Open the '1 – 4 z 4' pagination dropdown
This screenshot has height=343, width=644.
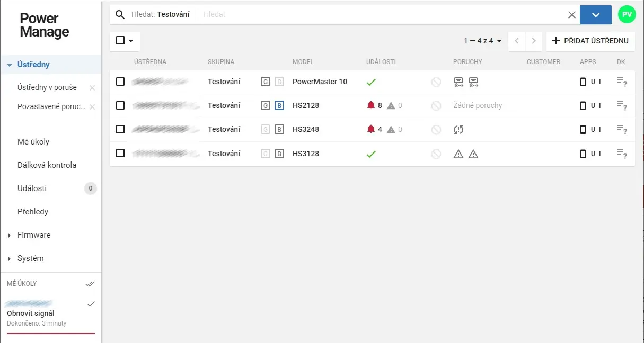tap(482, 41)
